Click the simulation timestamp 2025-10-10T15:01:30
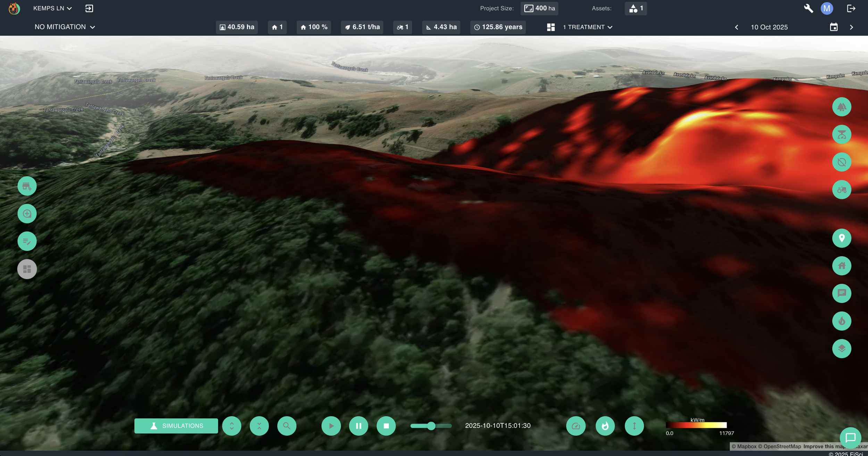Viewport: 868px width, 456px height. point(498,426)
